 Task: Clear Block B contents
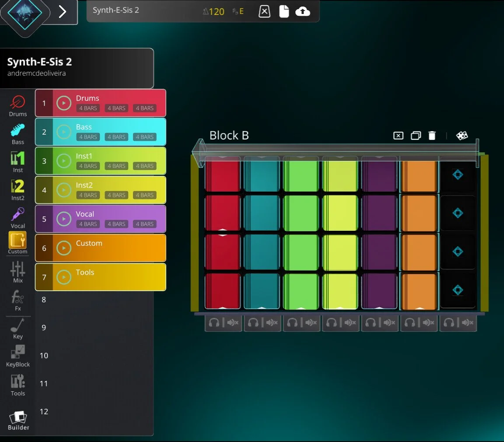[398, 136]
